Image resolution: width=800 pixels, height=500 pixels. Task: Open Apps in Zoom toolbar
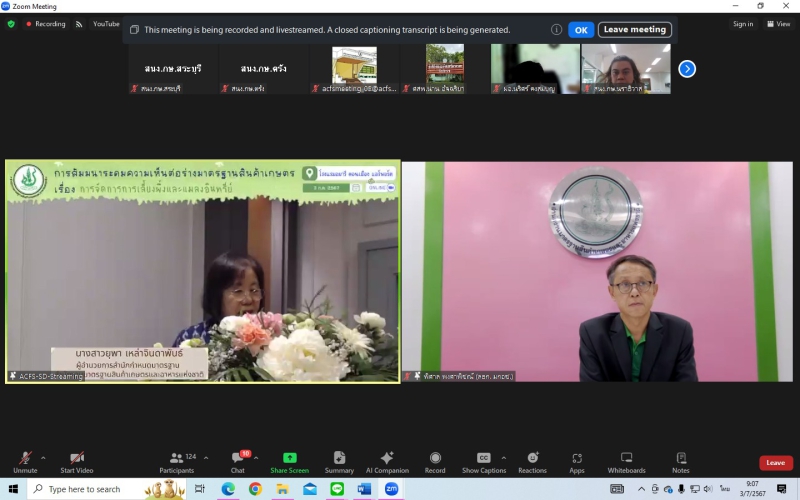tap(577, 462)
